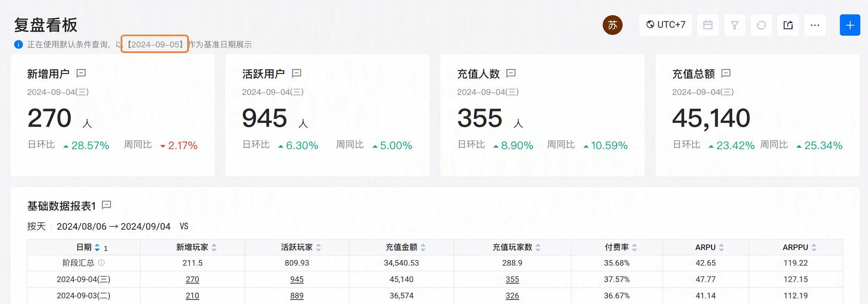Image resolution: width=868 pixels, height=304 pixels.
Task: Open the 2024/08/06 → 2024/09/04 date range
Action: (113, 227)
